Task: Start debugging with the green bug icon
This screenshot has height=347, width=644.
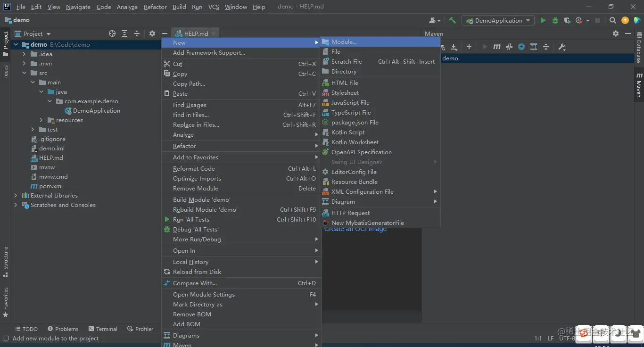Action: 555,20
